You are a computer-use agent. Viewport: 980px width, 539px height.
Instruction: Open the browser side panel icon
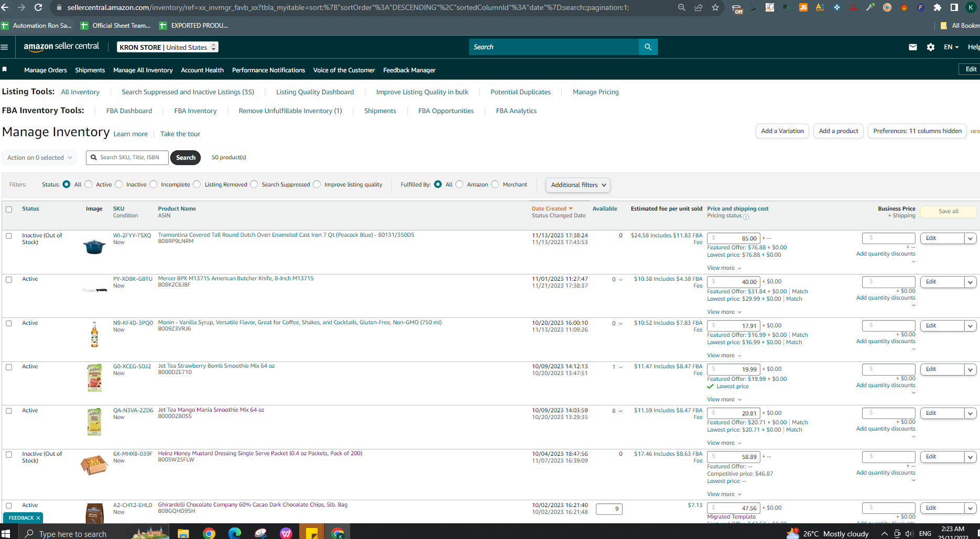click(x=954, y=7)
